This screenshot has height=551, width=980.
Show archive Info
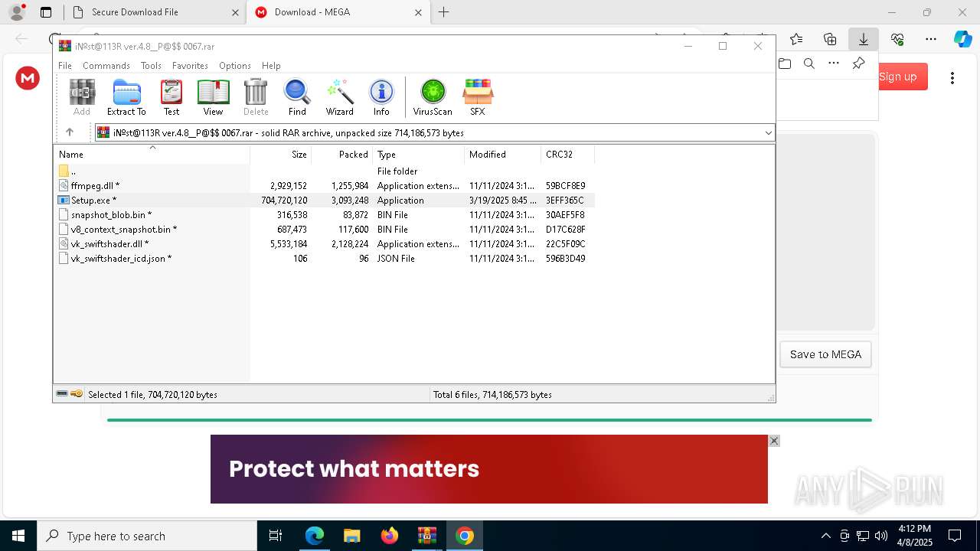381,97
